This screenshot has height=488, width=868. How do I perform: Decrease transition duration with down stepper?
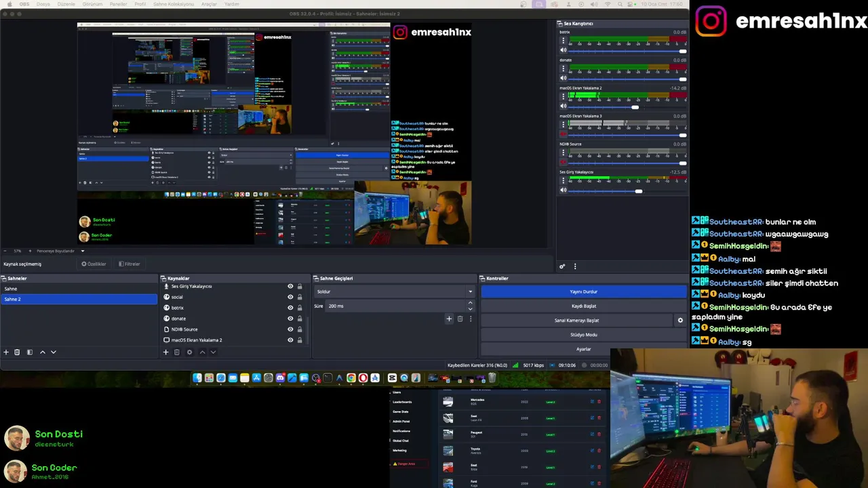(x=470, y=308)
